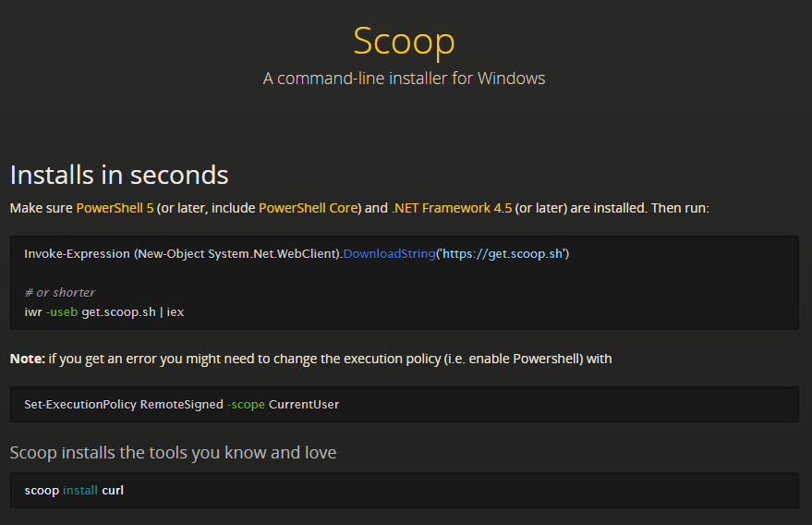Click the CurrentUser value in code

[x=304, y=404]
